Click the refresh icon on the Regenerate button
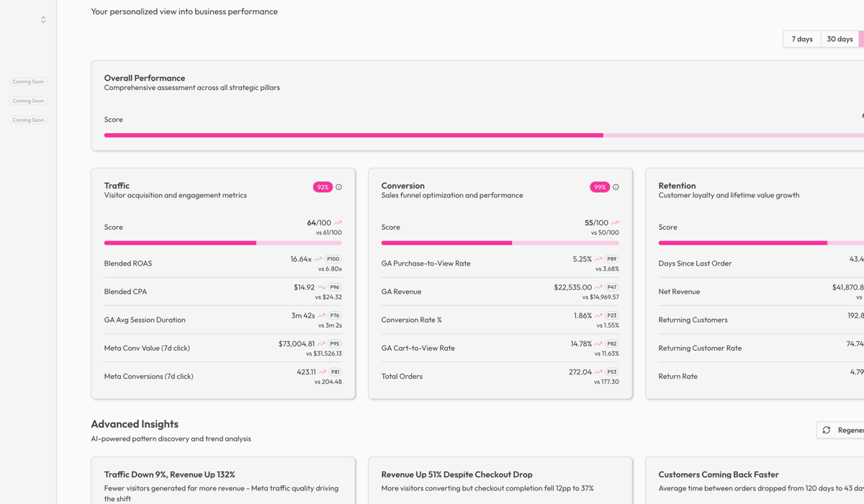Viewport: 864px width, 504px height. [x=828, y=430]
